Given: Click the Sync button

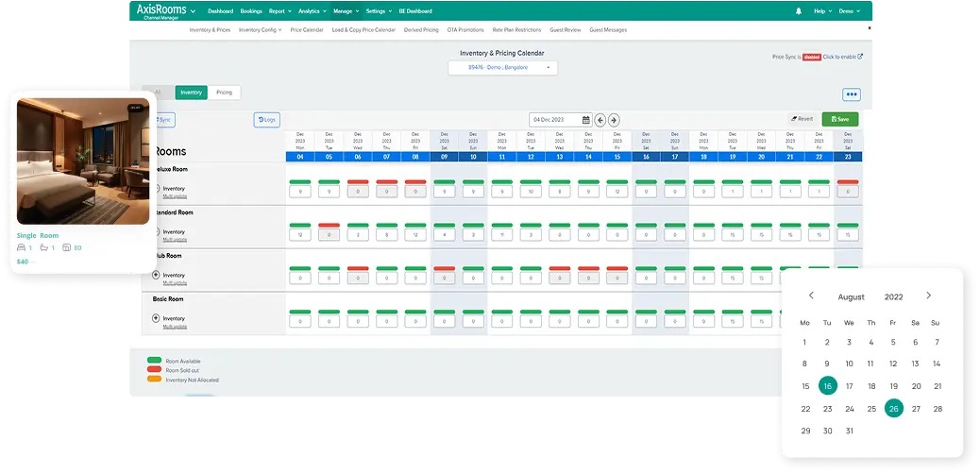Looking at the screenshot, I should click(163, 119).
